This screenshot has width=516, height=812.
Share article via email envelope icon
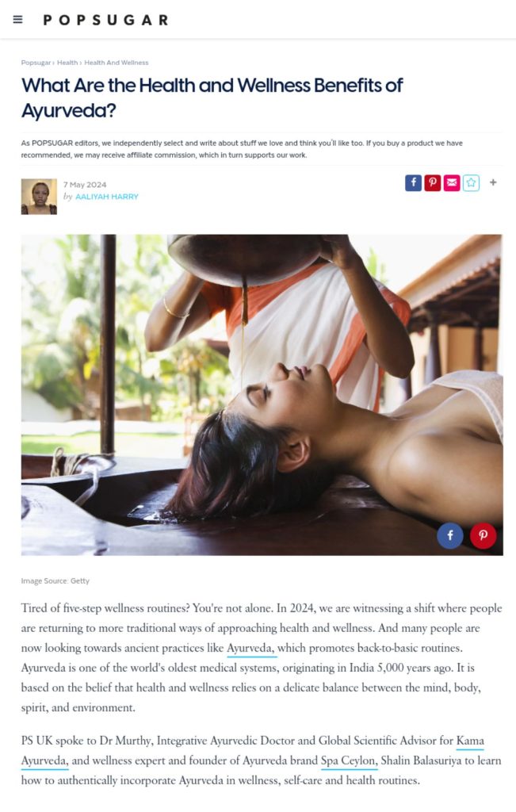(452, 183)
